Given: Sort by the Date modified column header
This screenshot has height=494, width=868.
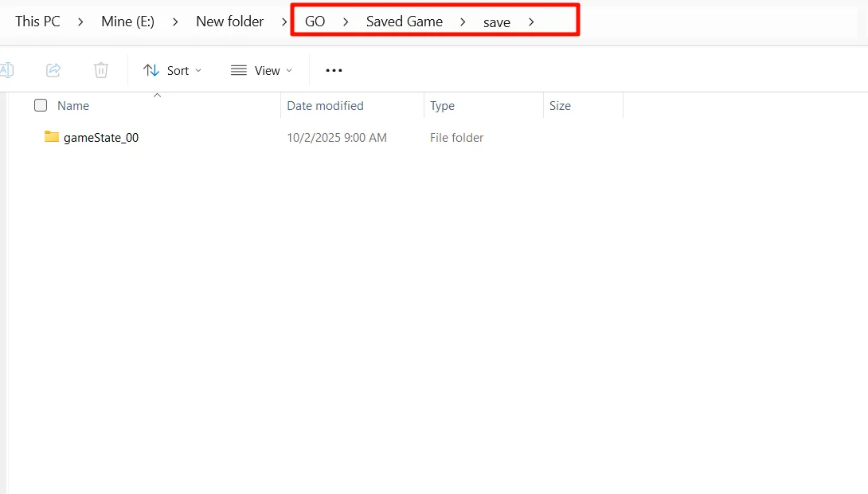Looking at the screenshot, I should (325, 105).
